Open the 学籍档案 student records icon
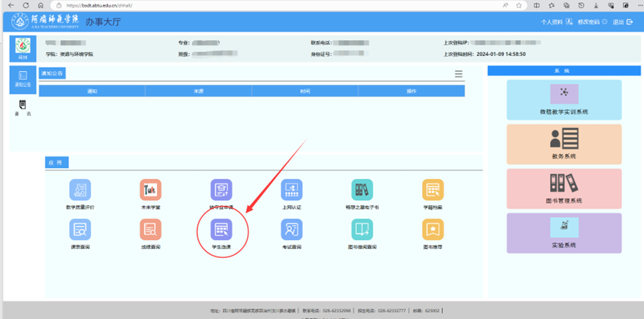Screen dimensions: 644x319 (x=433, y=190)
